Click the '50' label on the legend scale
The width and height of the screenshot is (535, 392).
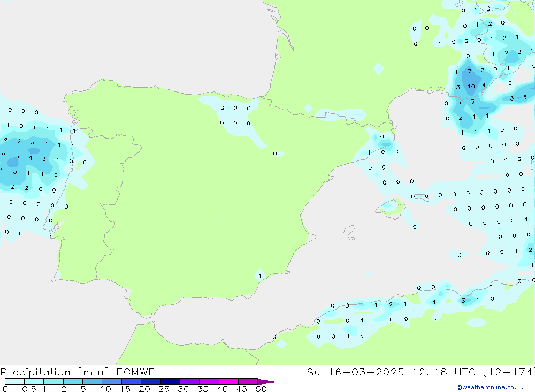pyautogui.click(x=261, y=389)
